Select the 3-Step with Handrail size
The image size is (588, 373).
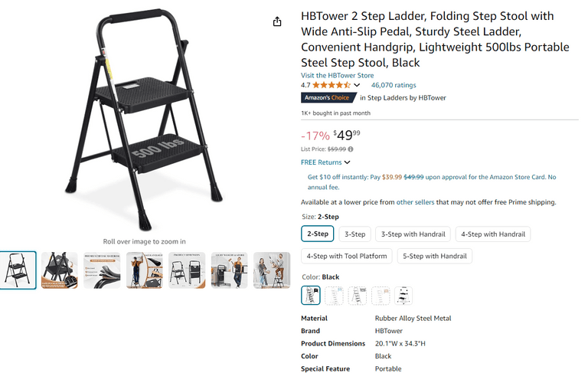413,234
